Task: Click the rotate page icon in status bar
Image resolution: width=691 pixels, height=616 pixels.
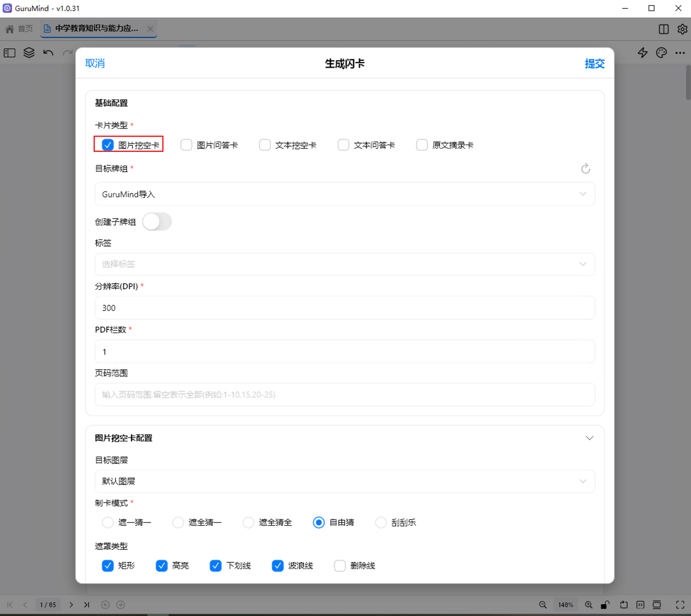Action: tap(624, 605)
